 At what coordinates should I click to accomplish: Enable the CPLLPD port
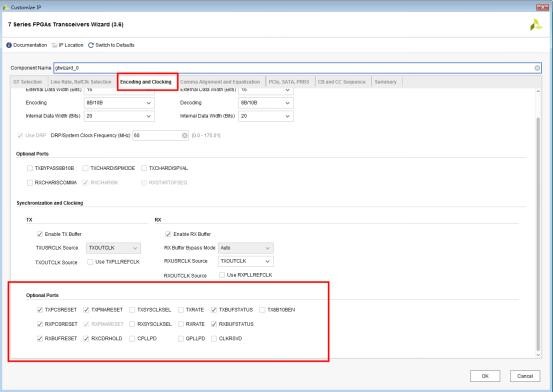point(132,338)
